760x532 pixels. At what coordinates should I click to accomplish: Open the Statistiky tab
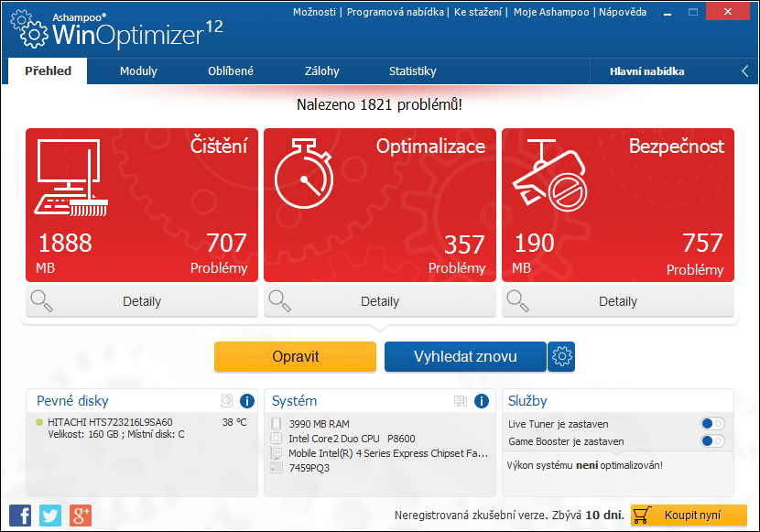pos(413,71)
